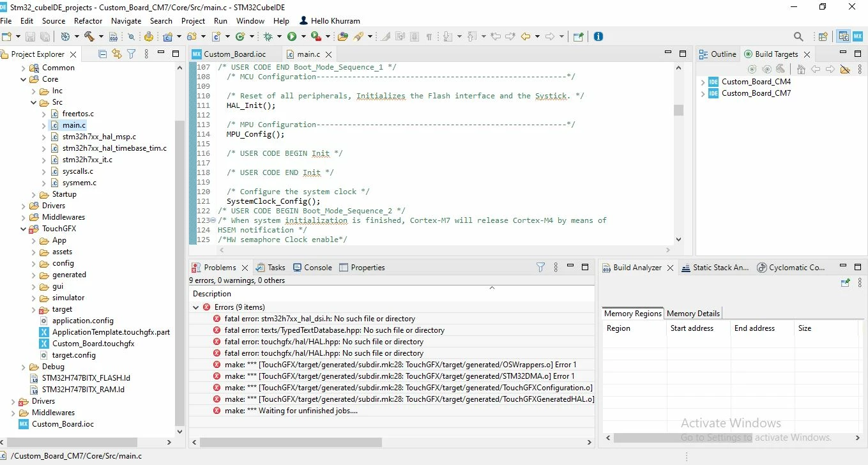Click the user account icon beside Hello Khurram
The width and height of the screenshot is (868, 465).
[303, 20]
